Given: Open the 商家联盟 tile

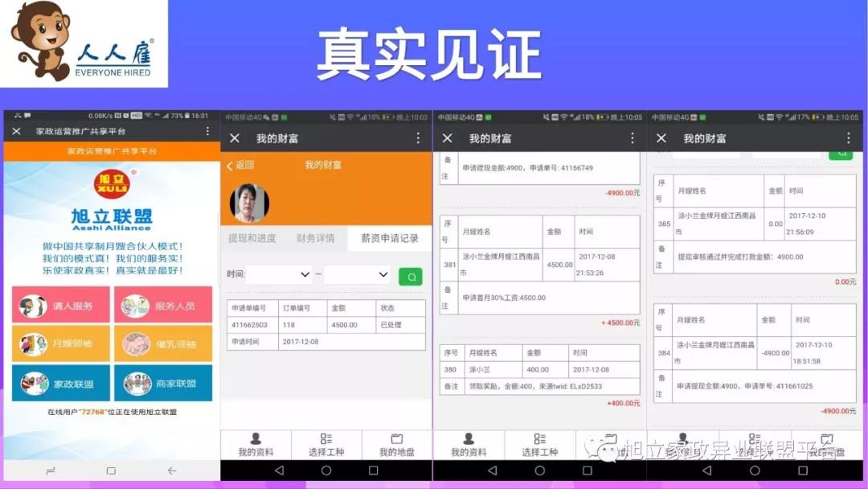Looking at the screenshot, I should point(163,383).
